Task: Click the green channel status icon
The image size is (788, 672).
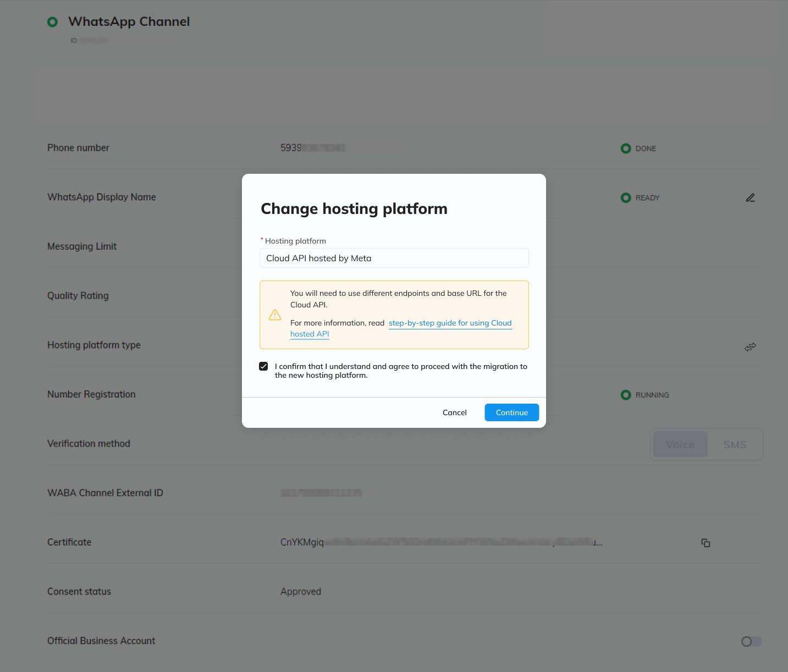Action: [x=53, y=22]
